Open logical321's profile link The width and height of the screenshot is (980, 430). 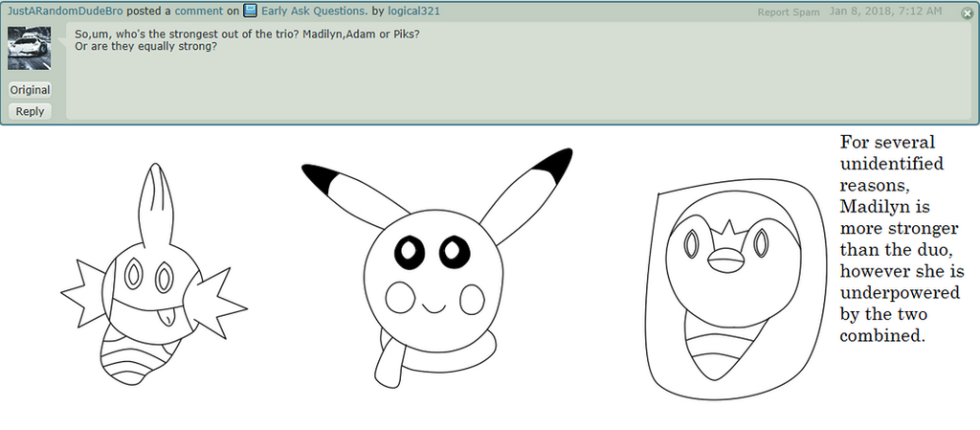413,11
